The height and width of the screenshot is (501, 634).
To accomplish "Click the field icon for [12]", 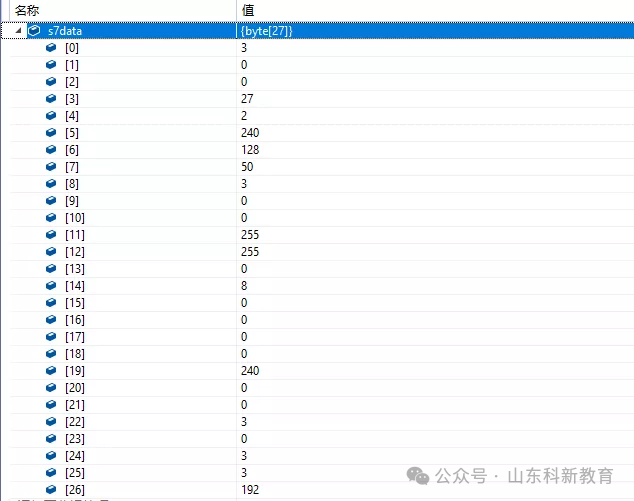I will (51, 252).
